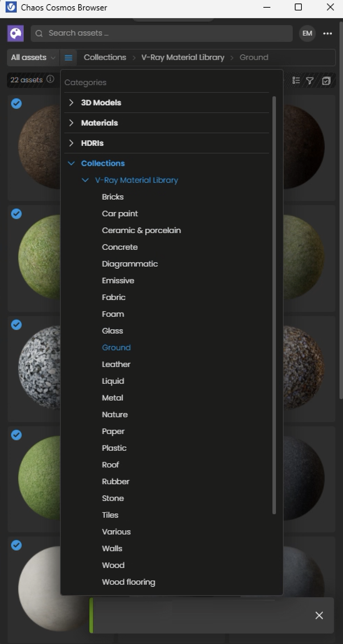Open the EM user account avatar
Viewport: 343px width, 644px height.
(x=307, y=33)
